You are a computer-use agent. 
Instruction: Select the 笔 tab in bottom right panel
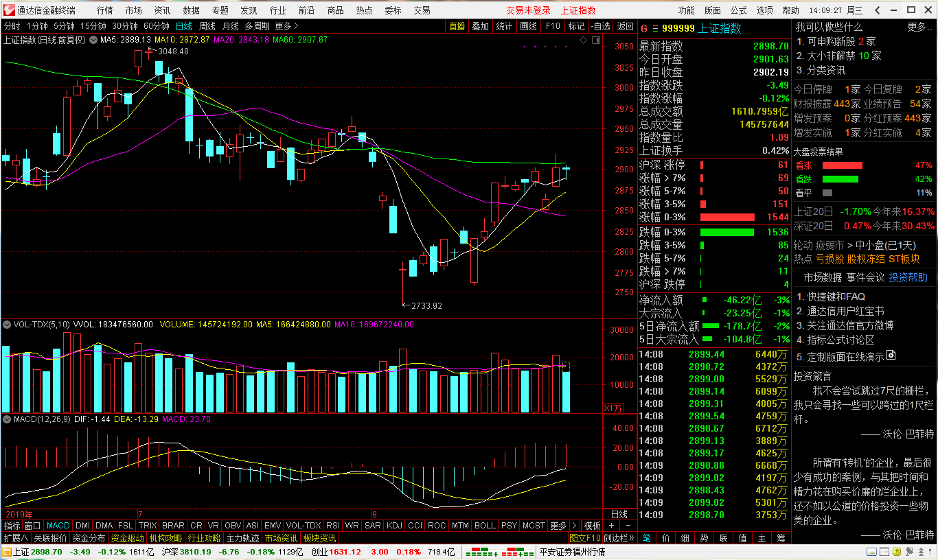point(647,539)
